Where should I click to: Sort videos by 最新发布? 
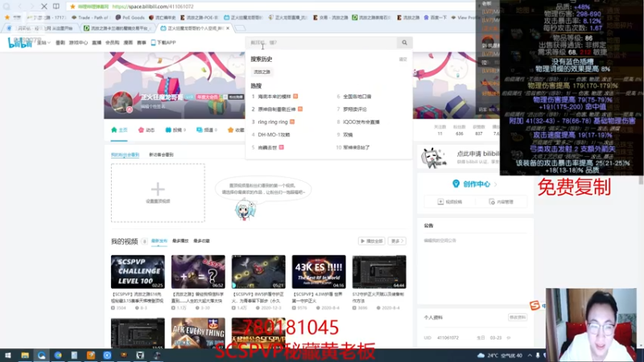coord(159,241)
